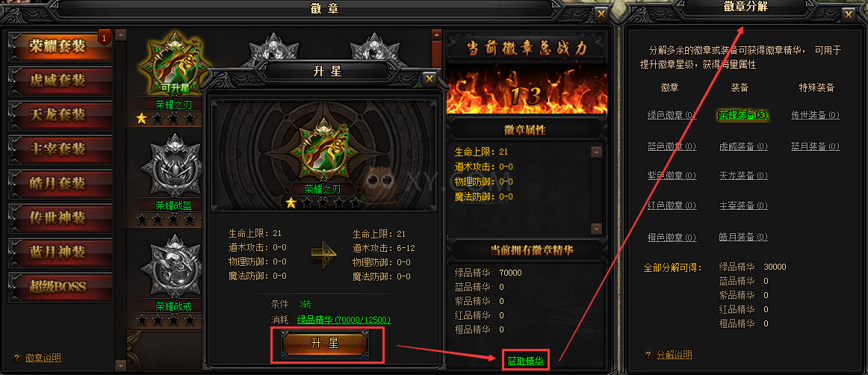Select 荣耀装备 (3) for decomposition
868x375 pixels.
[x=743, y=115]
